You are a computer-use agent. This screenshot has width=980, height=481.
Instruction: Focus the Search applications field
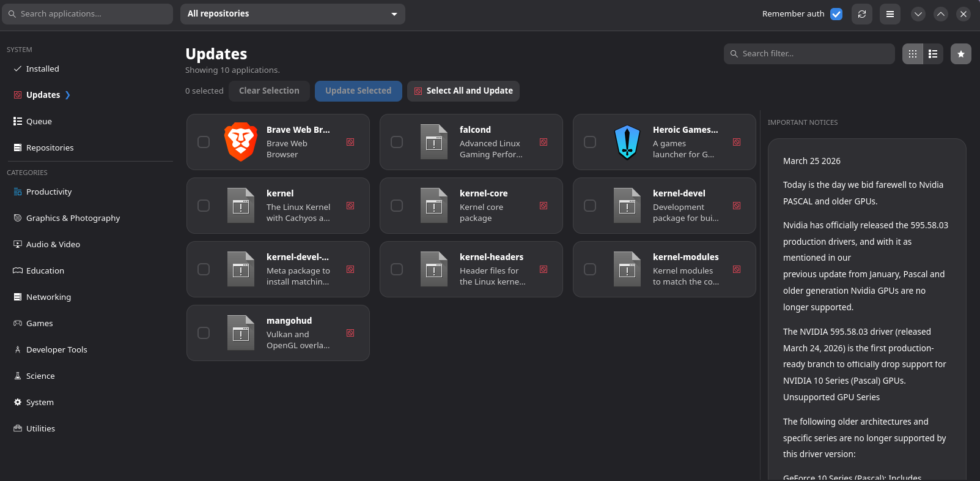coord(87,14)
